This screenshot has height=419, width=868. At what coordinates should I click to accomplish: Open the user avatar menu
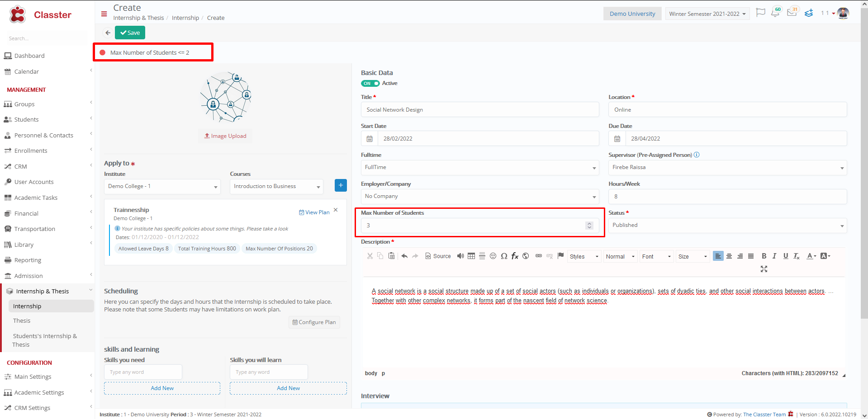[x=843, y=13]
